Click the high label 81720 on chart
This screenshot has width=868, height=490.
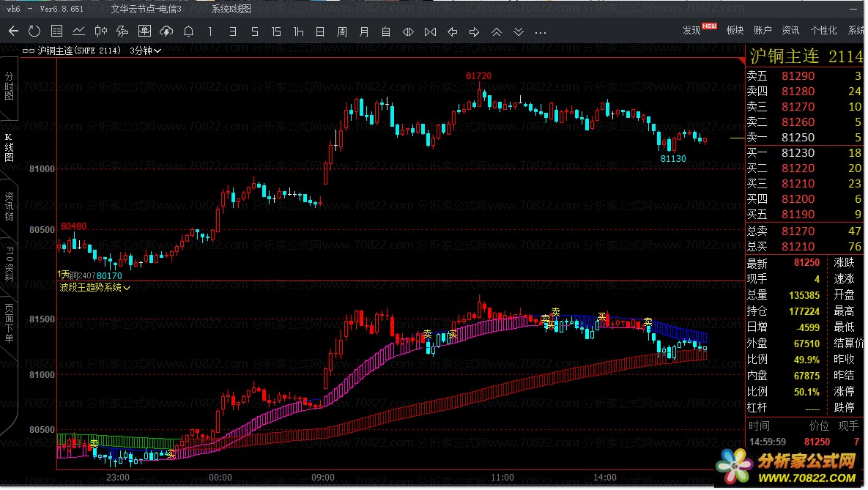coord(478,76)
